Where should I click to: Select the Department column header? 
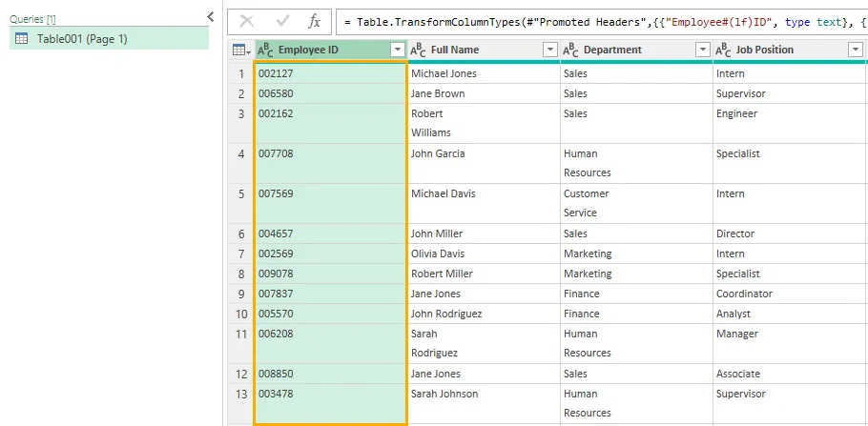point(636,51)
